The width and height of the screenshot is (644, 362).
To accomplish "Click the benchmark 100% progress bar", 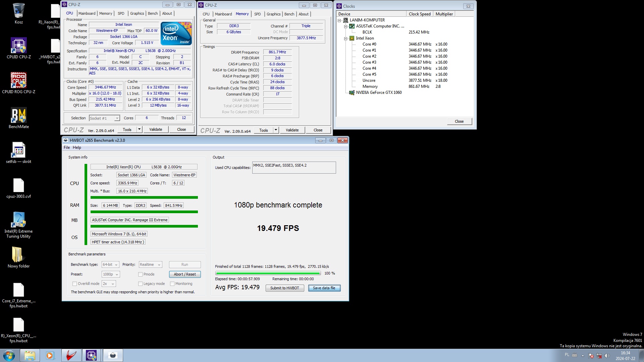I will click(x=268, y=273).
